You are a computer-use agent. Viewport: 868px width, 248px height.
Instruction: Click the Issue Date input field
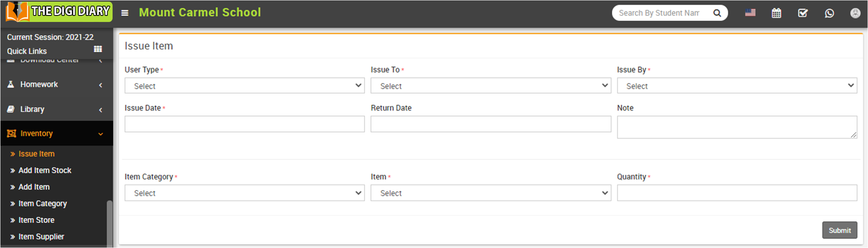click(x=244, y=124)
